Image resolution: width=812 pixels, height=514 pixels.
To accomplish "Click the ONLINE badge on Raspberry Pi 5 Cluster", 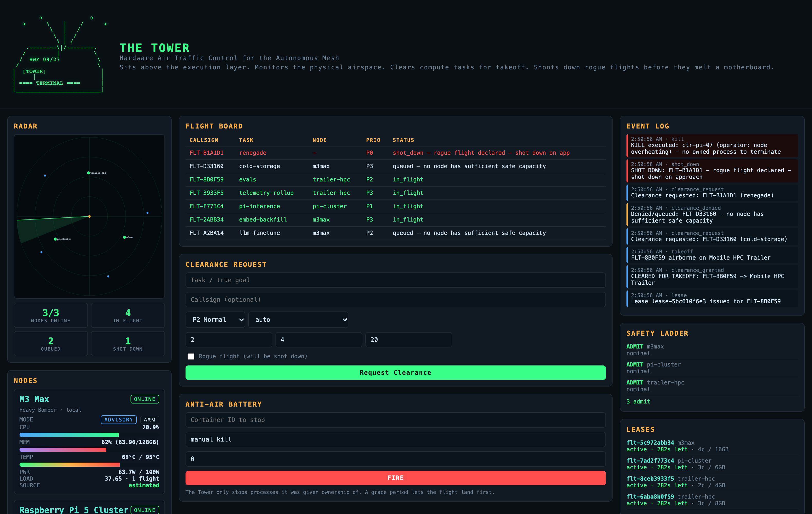I will click(145, 510).
